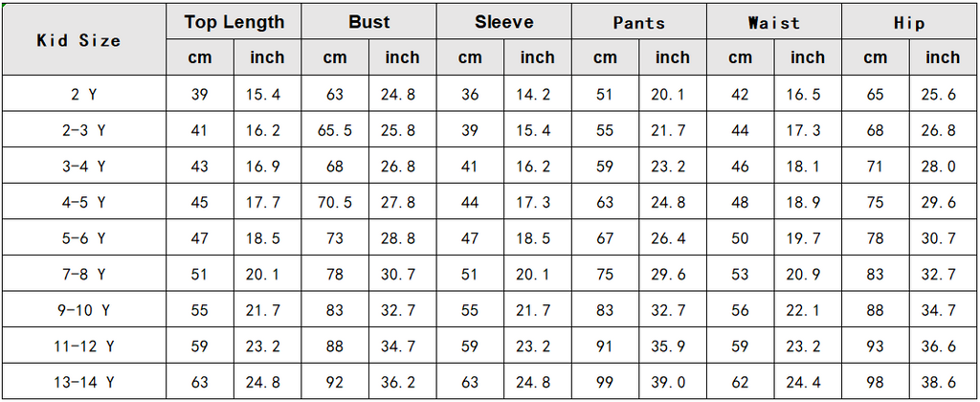
Task: Click the Hip column header
Action: (908, 22)
